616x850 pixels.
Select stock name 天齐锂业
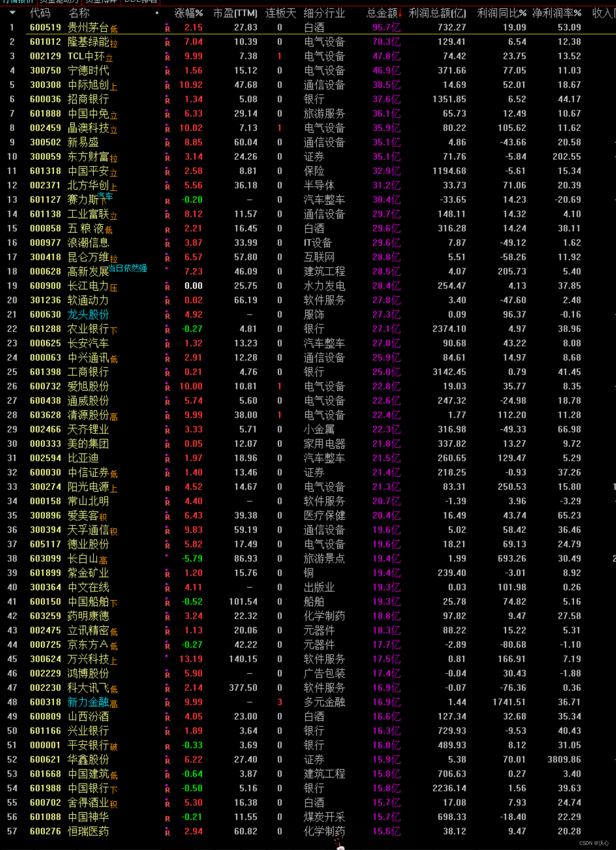88,429
